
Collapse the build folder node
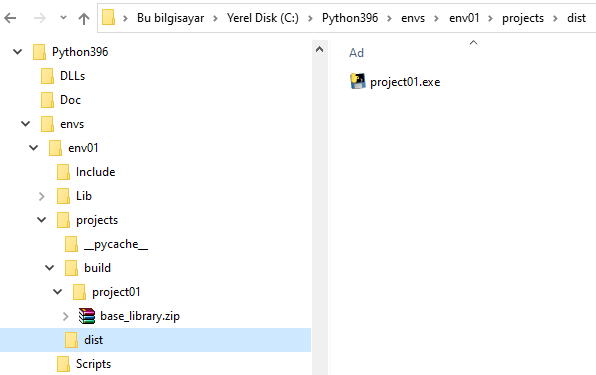[x=49, y=268]
